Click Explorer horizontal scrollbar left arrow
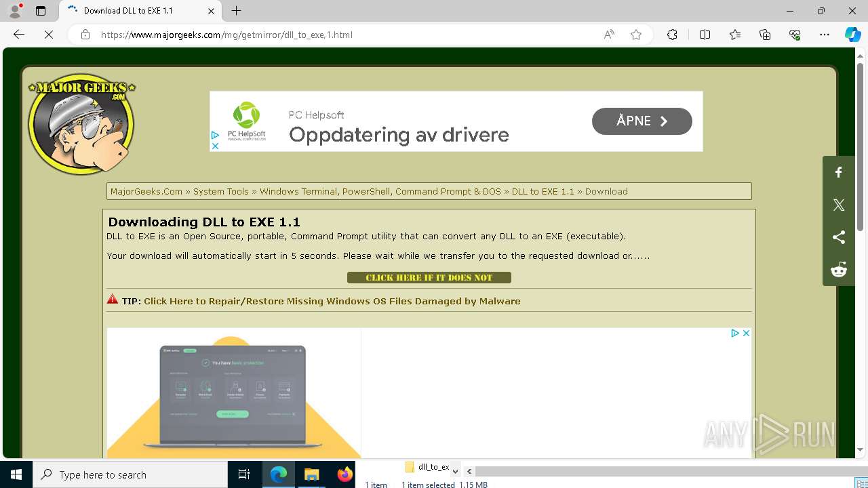 (469, 471)
